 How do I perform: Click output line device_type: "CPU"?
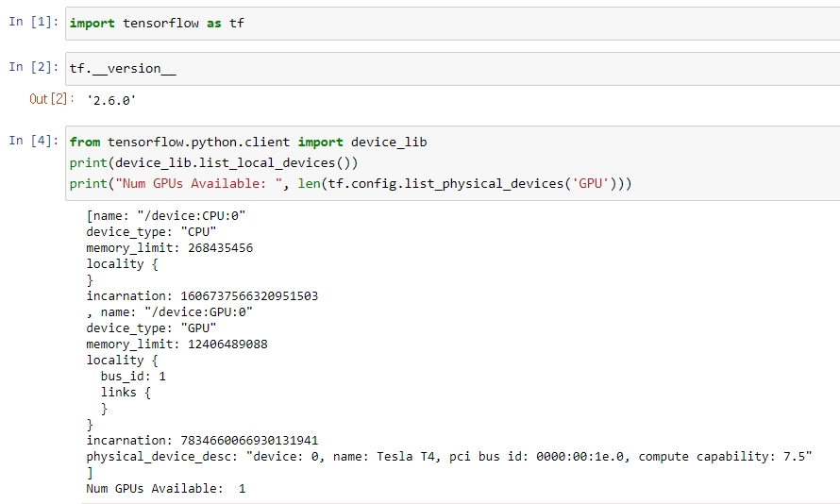[151, 232]
